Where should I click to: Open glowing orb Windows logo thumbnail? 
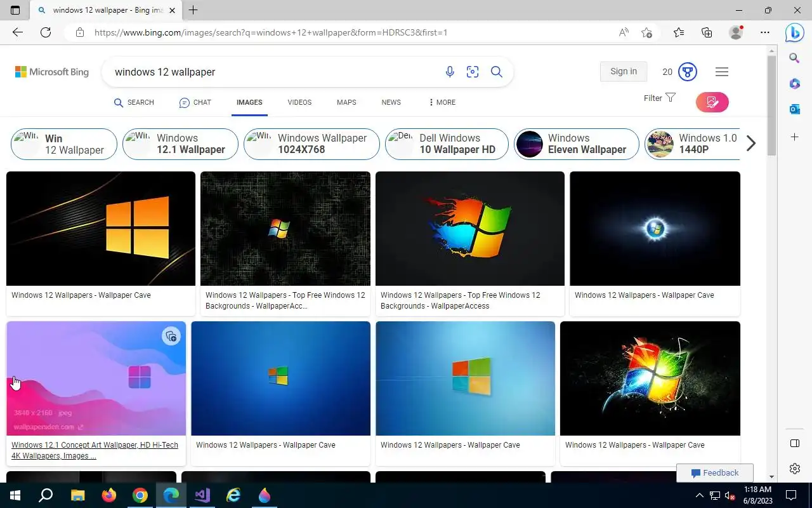pos(655,229)
